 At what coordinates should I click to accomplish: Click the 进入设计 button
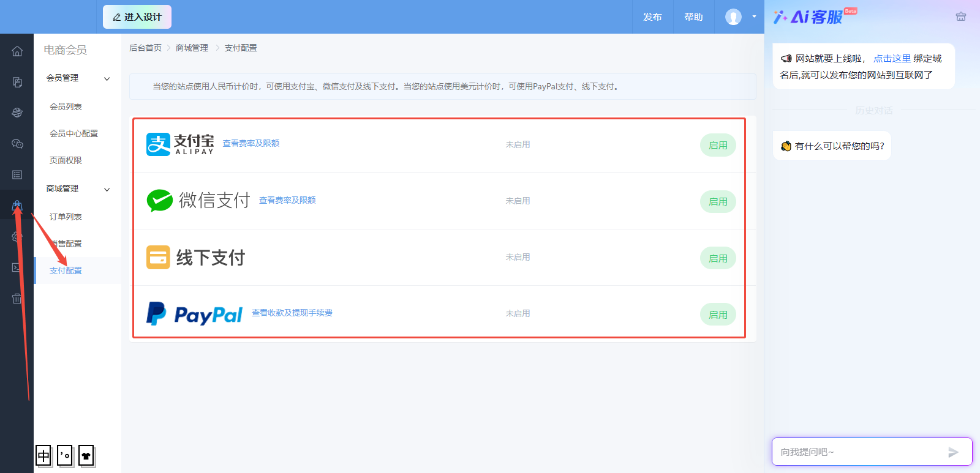click(137, 17)
